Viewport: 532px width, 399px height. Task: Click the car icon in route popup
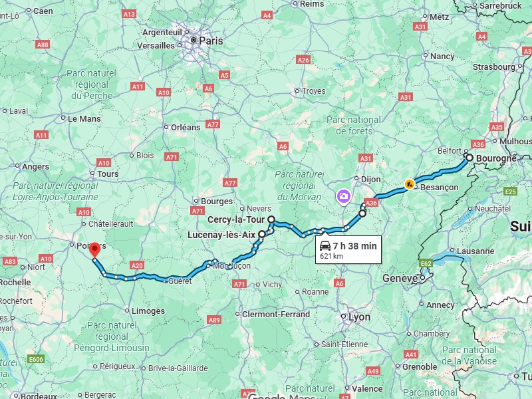coord(325,246)
